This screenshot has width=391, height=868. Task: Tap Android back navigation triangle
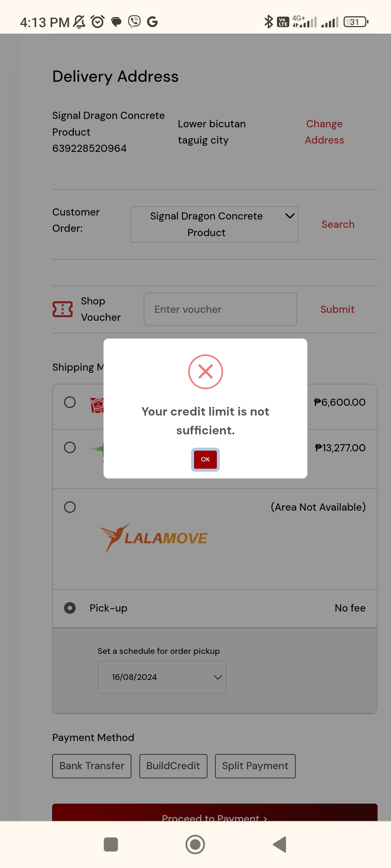click(x=279, y=844)
